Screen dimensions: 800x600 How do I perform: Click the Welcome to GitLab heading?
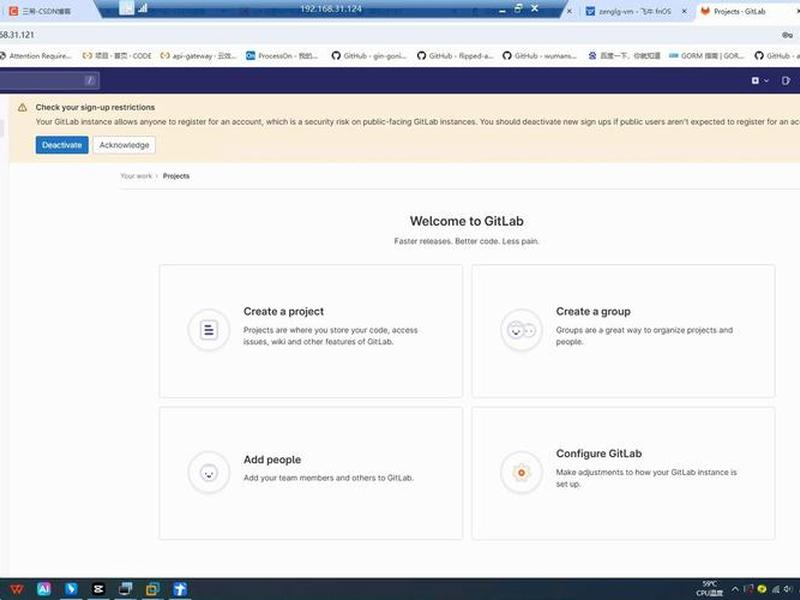pos(466,221)
